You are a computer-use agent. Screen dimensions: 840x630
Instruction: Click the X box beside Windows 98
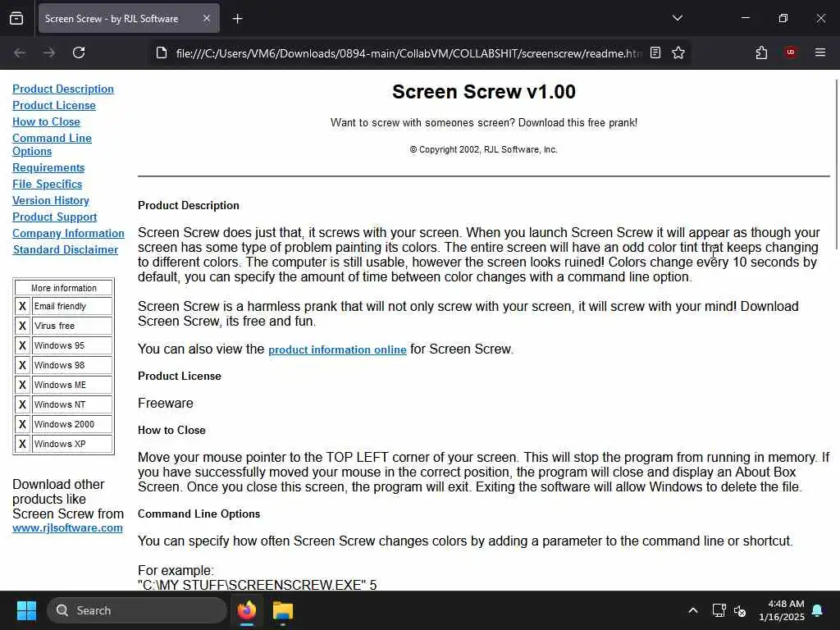tap(22, 365)
